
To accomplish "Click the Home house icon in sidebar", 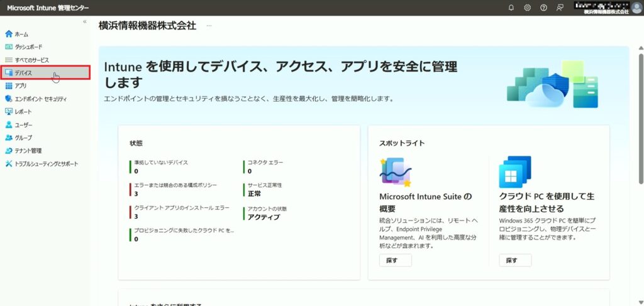I will click(x=9, y=34).
